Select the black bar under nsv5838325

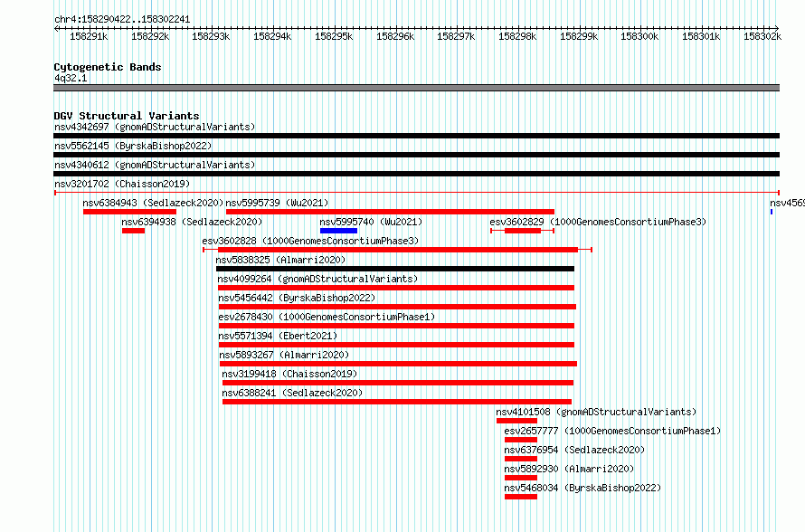(395, 269)
